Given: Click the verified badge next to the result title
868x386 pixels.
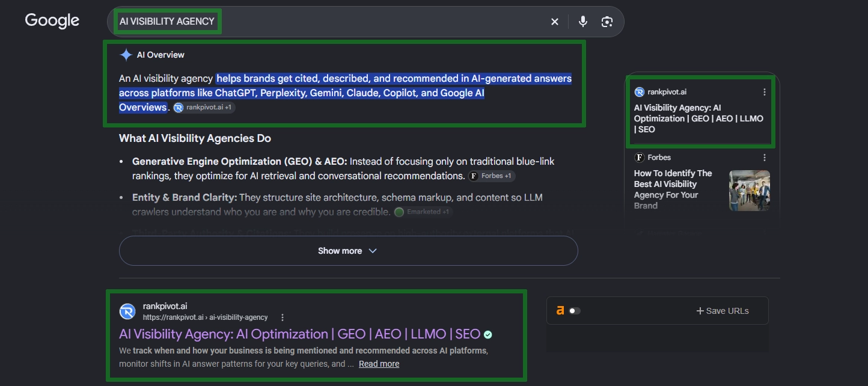Looking at the screenshot, I should point(488,335).
